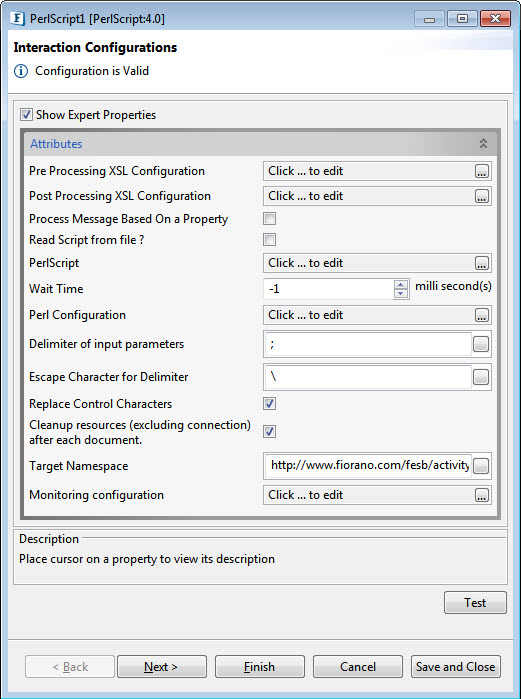This screenshot has width=521, height=699.
Task: Focus the Target Namespace text field
Action: point(369,466)
